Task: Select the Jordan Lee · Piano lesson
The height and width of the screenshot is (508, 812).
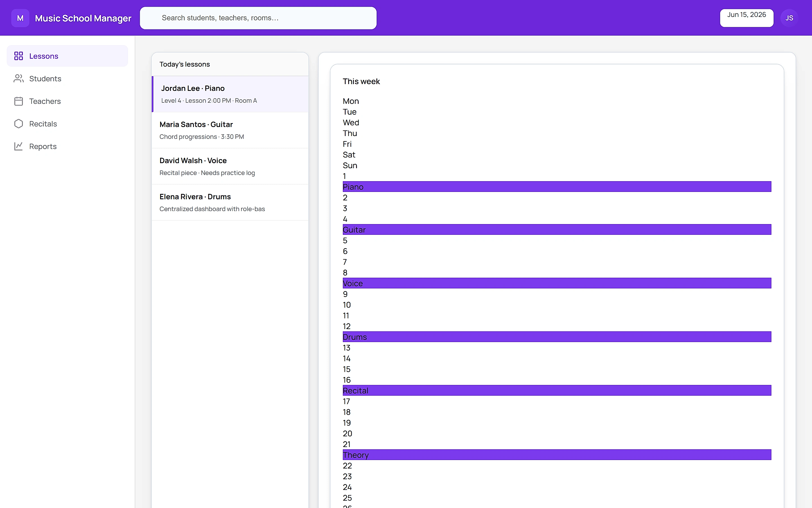Action: 230,94
